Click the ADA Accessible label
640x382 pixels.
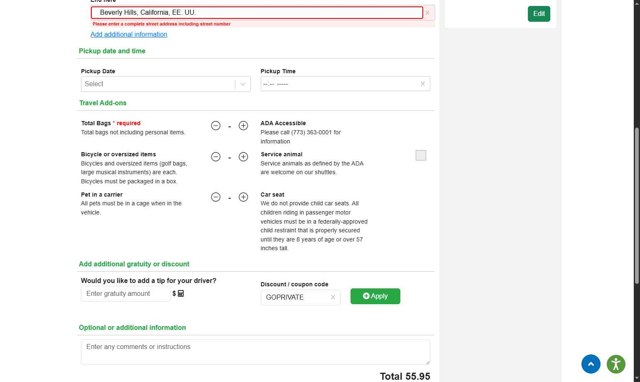(x=283, y=123)
